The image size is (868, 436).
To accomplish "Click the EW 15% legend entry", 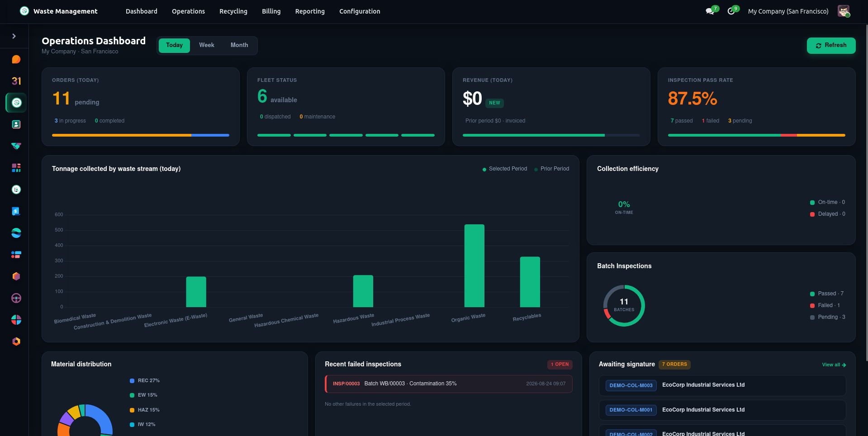I will [143, 395].
